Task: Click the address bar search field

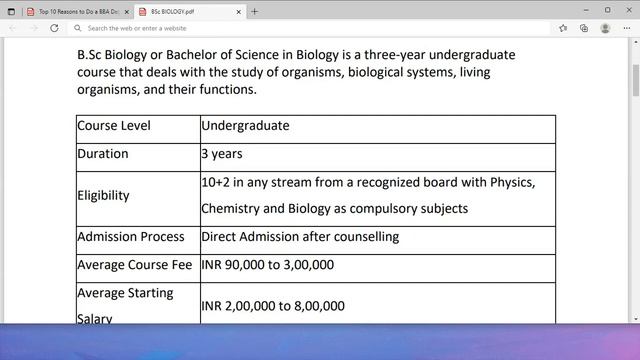Action: click(x=310, y=28)
